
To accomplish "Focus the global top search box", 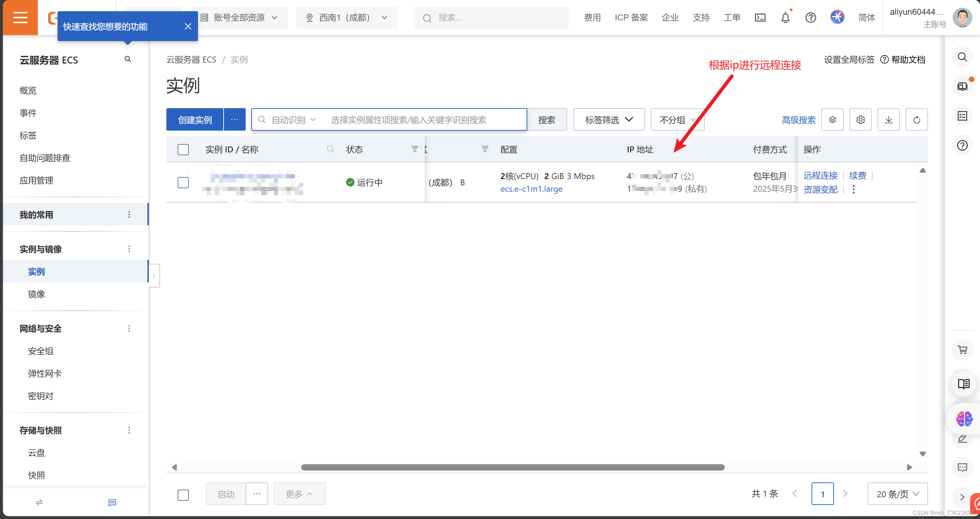I will click(491, 18).
